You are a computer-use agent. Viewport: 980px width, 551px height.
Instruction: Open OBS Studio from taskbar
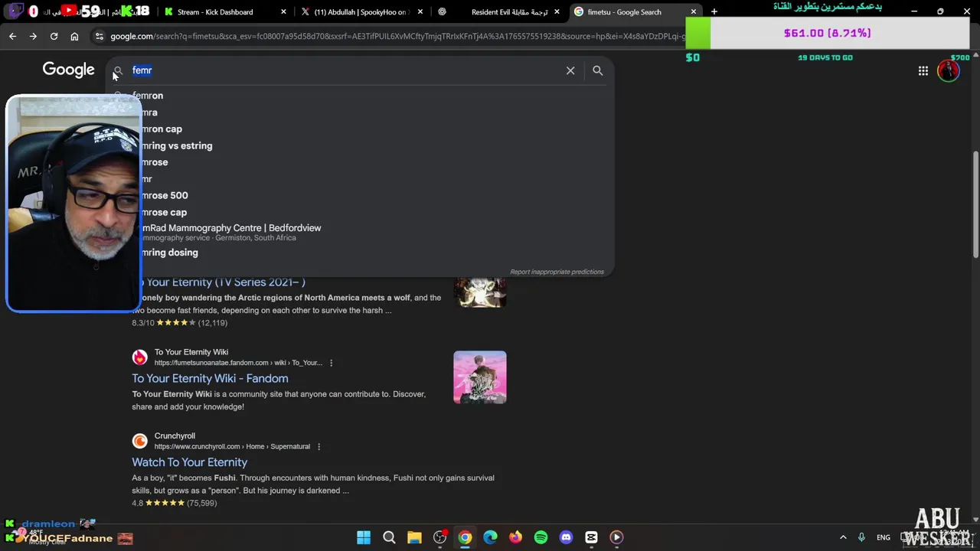pyautogui.click(x=439, y=537)
